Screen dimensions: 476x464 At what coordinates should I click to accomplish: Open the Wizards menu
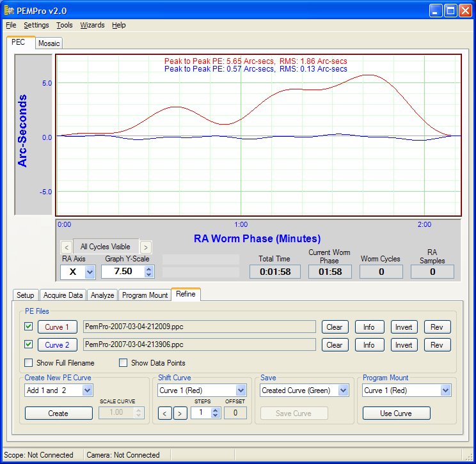(x=92, y=25)
